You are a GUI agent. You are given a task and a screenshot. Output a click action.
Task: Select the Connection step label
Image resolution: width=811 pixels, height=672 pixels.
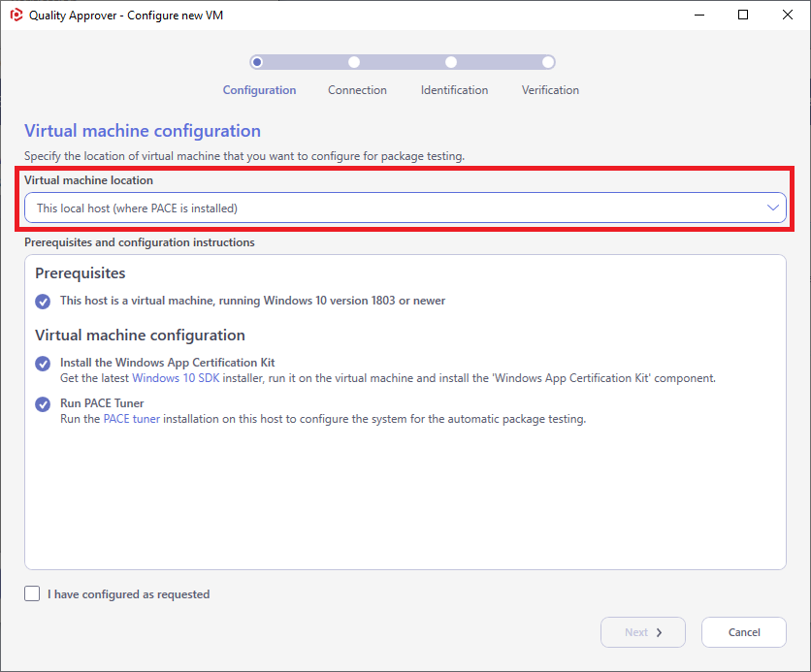tap(357, 90)
